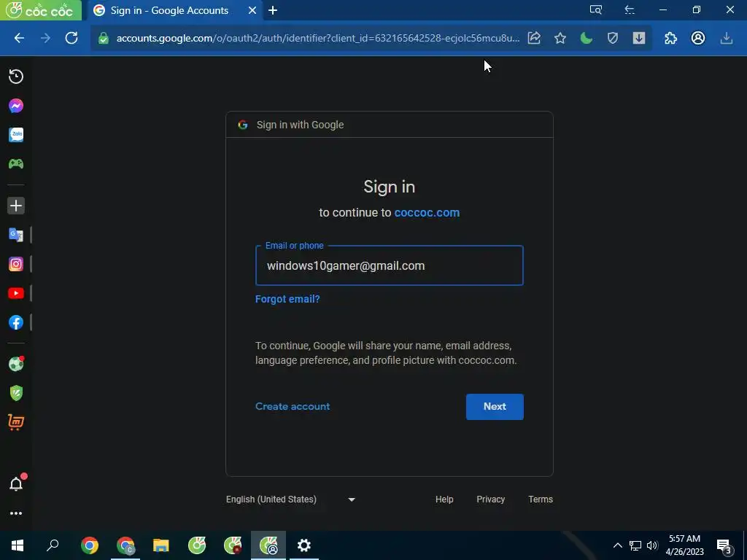Image resolution: width=747 pixels, height=560 pixels.
Task: Toggle the dark mode moon icon
Action: 587,38
